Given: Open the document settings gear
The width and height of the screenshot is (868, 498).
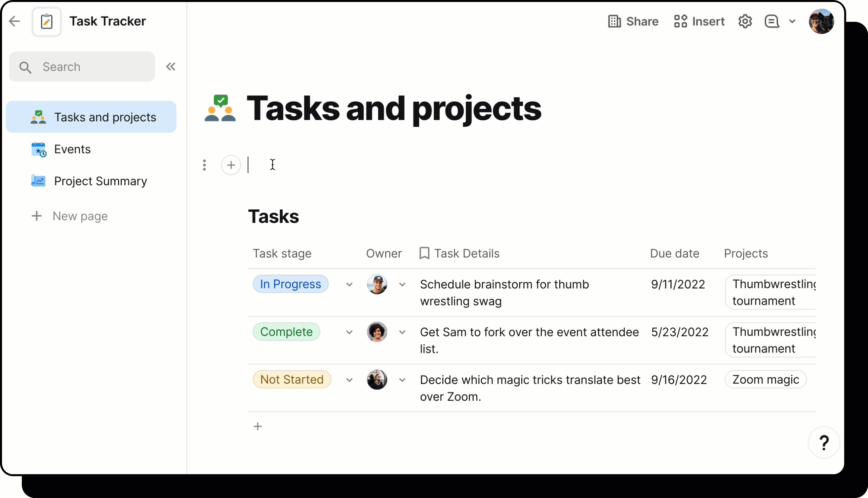Looking at the screenshot, I should (x=745, y=21).
